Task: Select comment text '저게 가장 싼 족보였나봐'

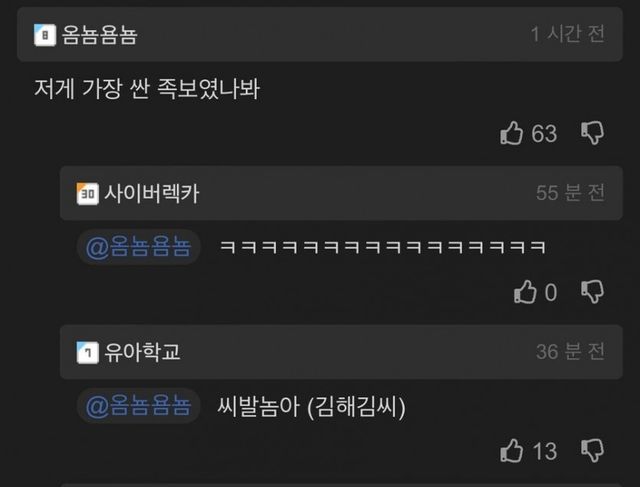Action: (x=147, y=89)
